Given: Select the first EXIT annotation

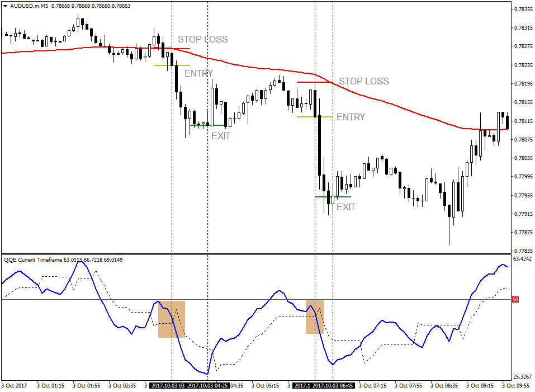Looking at the screenshot, I should click(x=221, y=136).
